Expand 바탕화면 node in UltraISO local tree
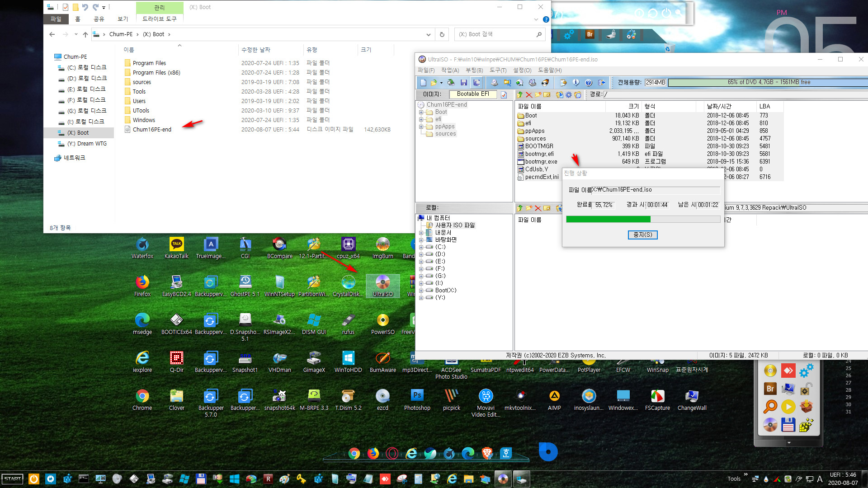 pos(421,240)
